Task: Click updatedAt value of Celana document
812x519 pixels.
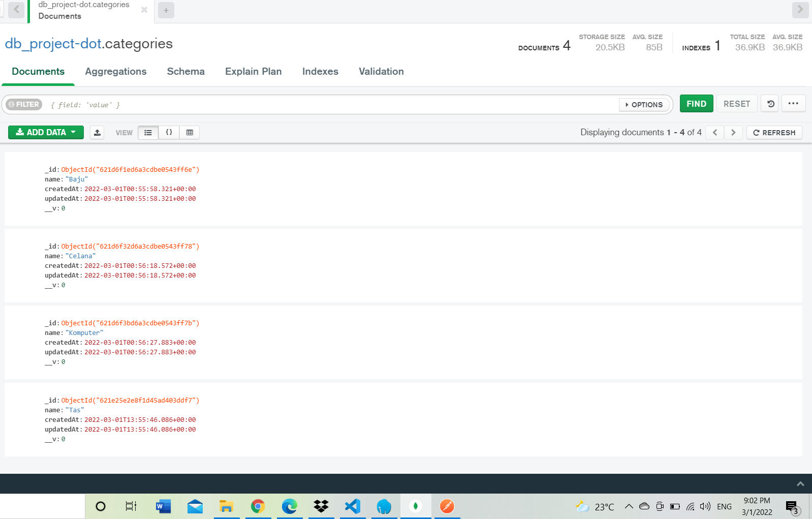Action: [140, 276]
